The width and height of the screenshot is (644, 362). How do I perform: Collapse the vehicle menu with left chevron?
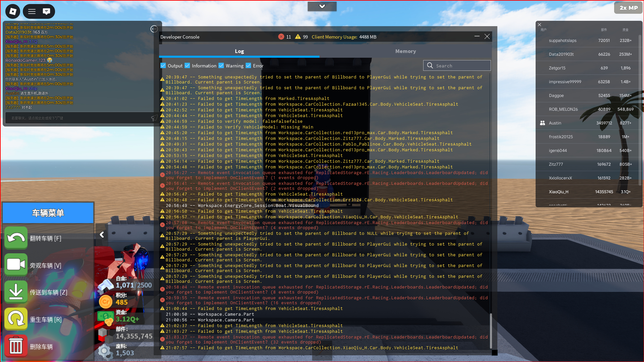(102, 235)
